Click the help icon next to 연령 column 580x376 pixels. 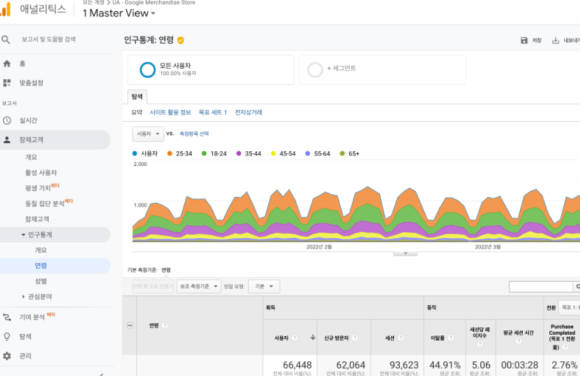point(165,325)
